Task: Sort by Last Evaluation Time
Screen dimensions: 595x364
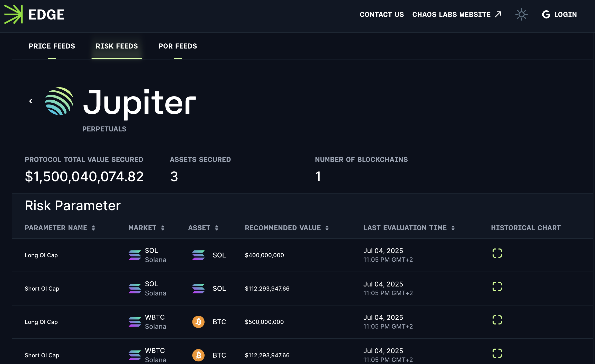Action: [409, 228]
